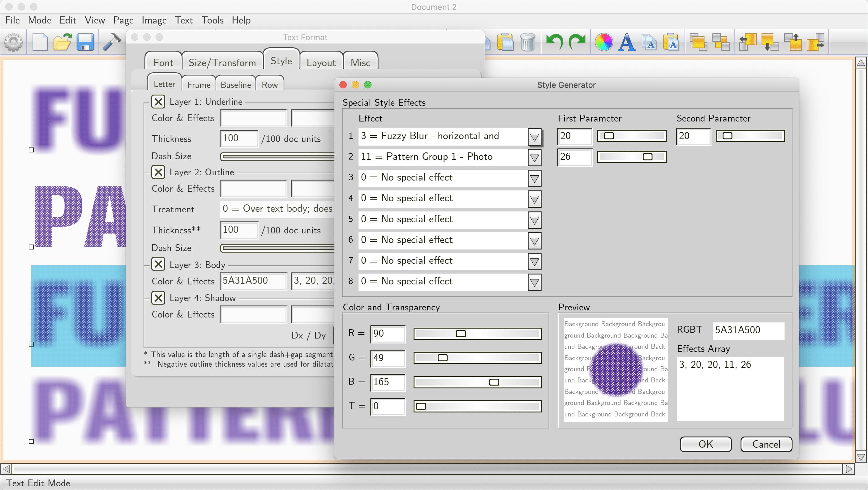Toggle the Layer 2: Outline checkbox
This screenshot has width=868, height=490.
(158, 172)
